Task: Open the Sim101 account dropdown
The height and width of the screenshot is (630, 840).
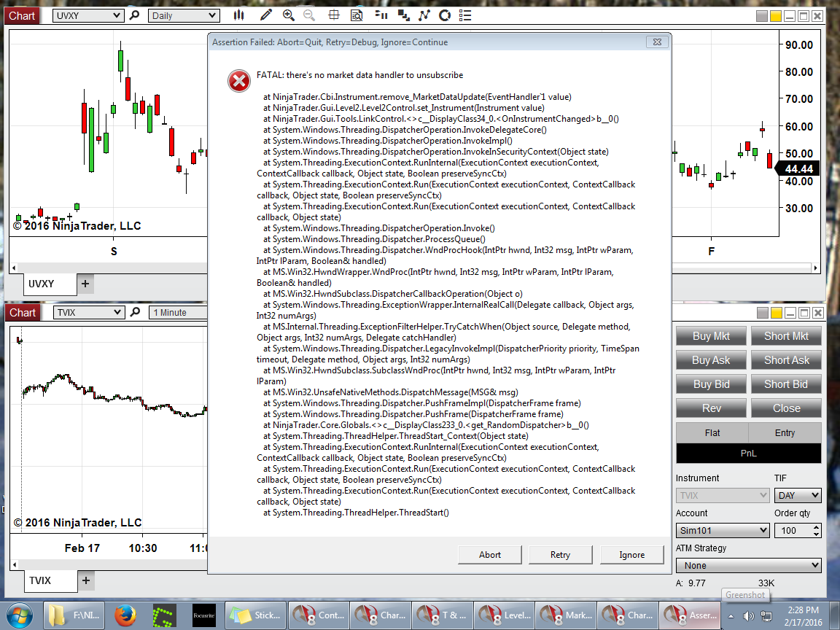Action: pos(723,530)
